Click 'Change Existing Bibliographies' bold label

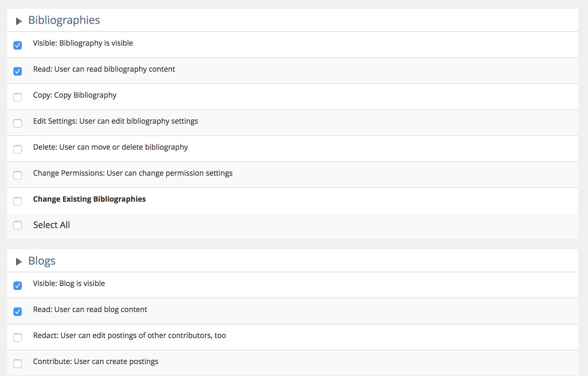click(89, 199)
